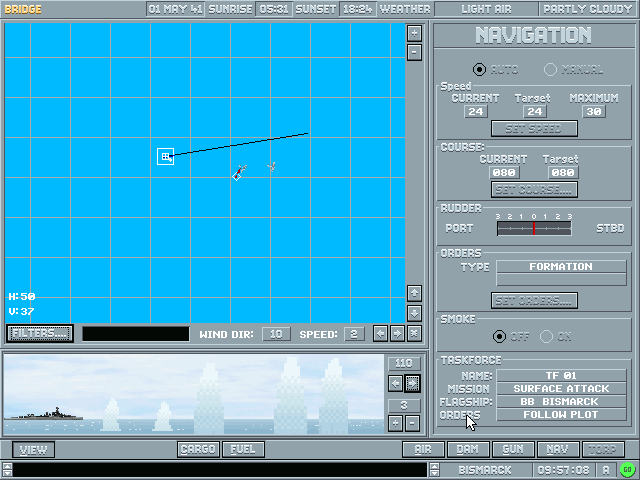Screen dimensions: 640x480
Task: Click the bottom message log bar
Action: (220, 470)
